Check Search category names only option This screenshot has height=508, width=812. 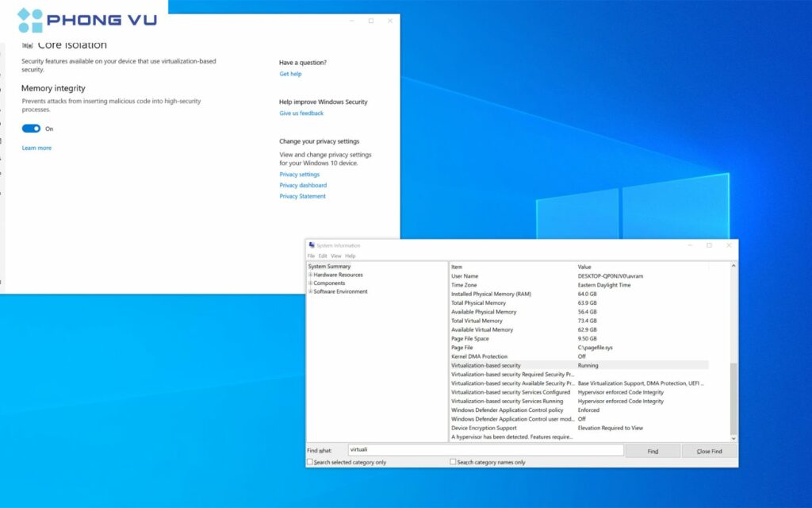click(453, 462)
